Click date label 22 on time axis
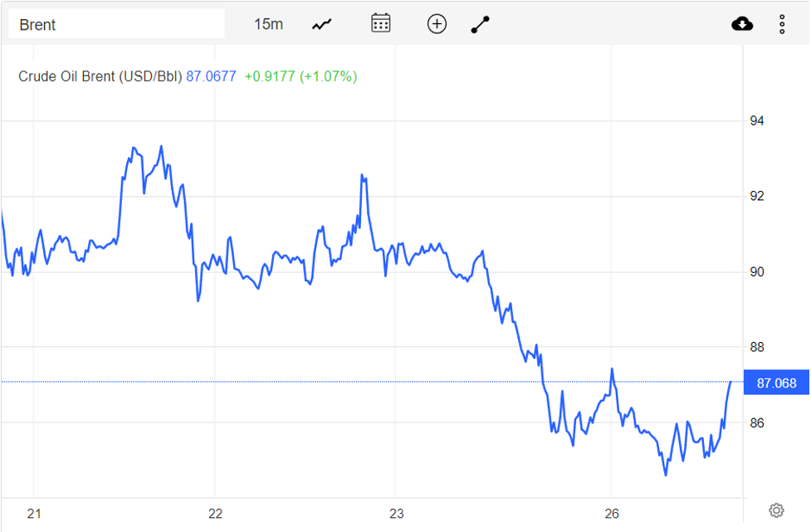 216,514
